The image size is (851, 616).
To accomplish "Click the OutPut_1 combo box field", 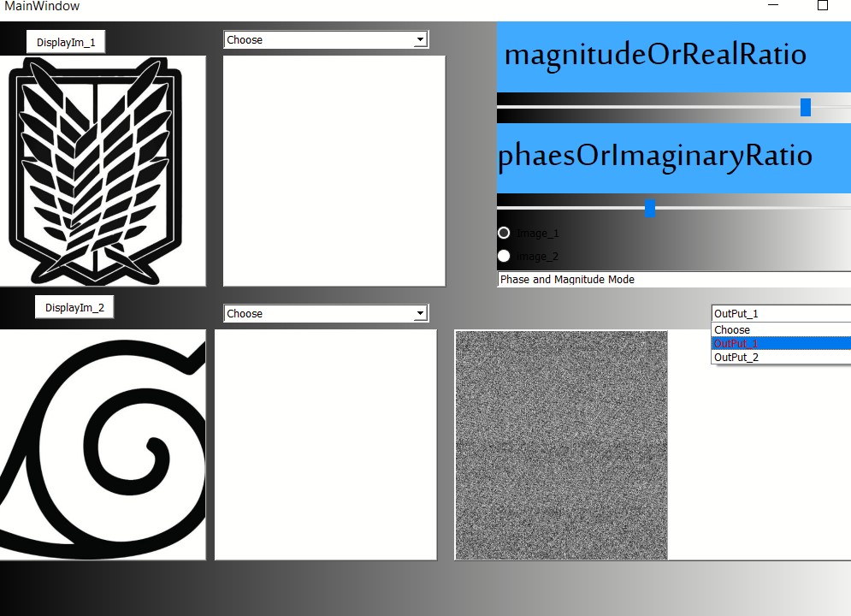I will [x=781, y=313].
